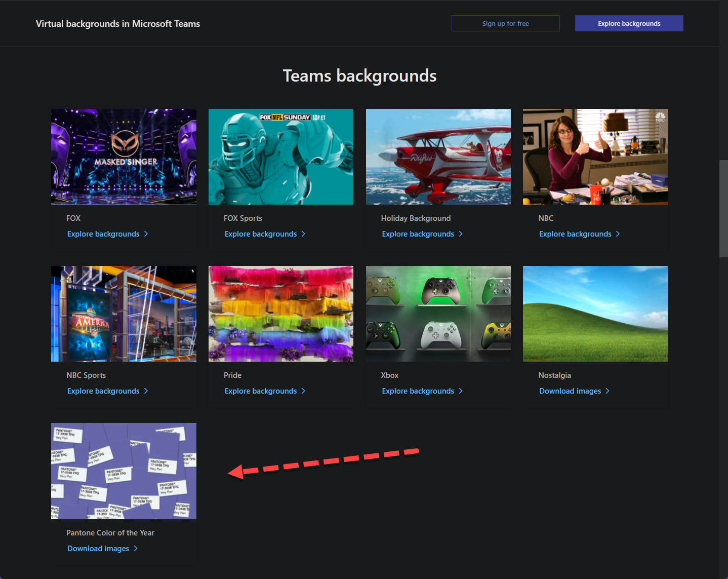Follow Explore backgrounds link under Xbox
The height and width of the screenshot is (579, 728).
(423, 391)
